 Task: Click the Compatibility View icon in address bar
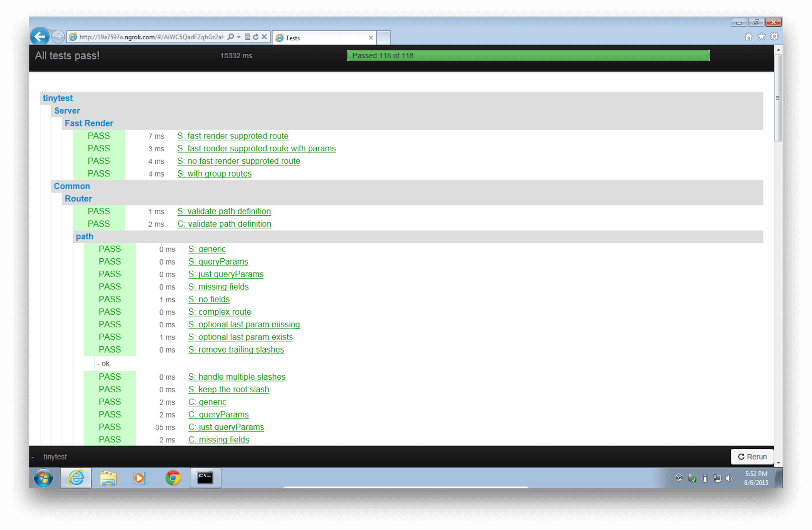pos(248,37)
